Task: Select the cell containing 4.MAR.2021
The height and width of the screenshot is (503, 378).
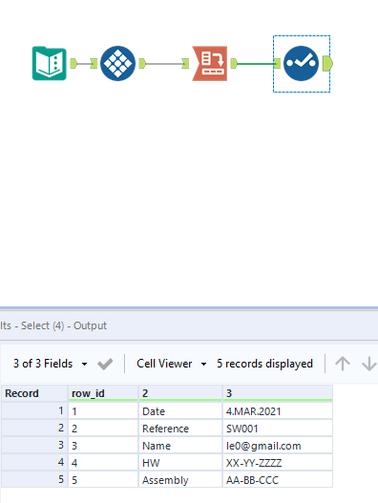Action: click(x=277, y=411)
